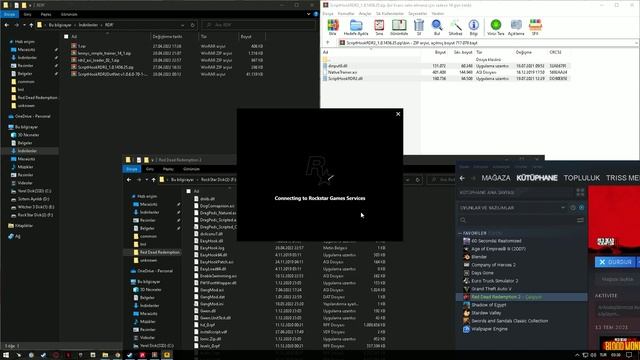640x360 pixels.
Task: Open the Dosya tab in RDR Explorer
Action: point(9,14)
